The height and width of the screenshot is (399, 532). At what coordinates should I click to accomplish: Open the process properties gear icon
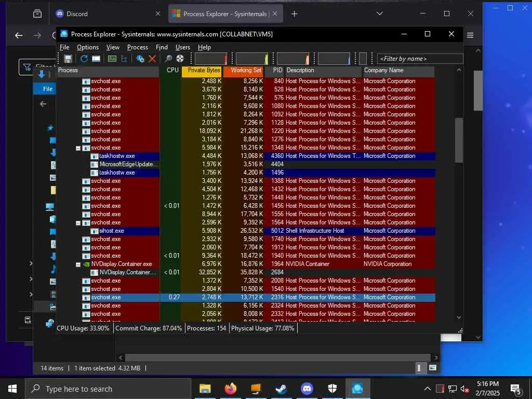140,59
